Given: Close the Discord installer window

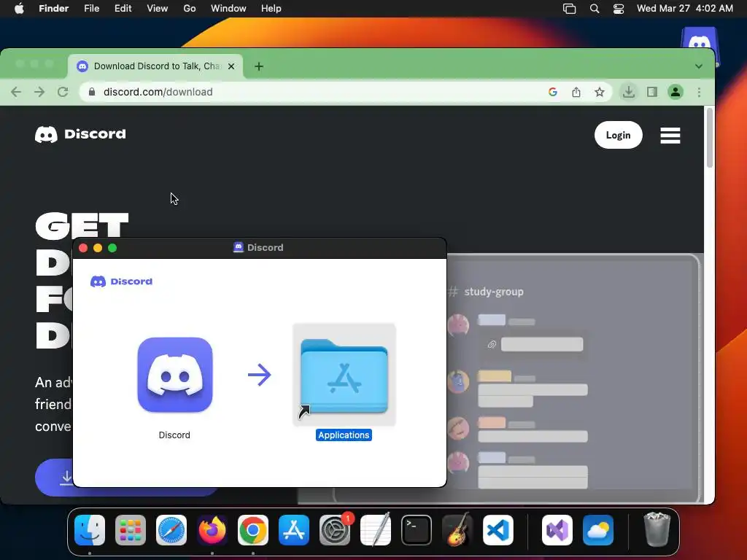Looking at the screenshot, I should coord(83,248).
